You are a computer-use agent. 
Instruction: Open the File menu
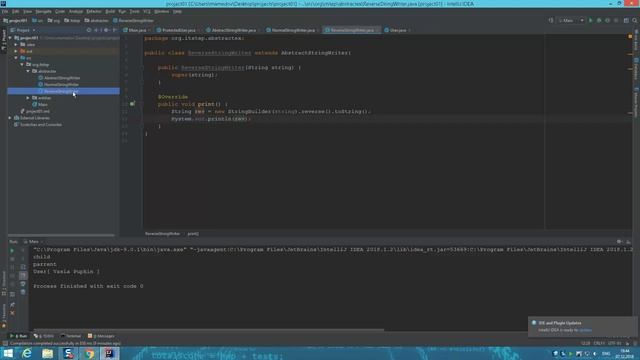[x=5, y=11]
